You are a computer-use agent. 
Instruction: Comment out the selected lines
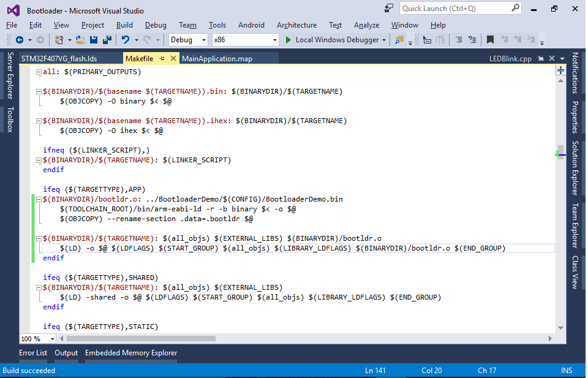pyautogui.click(x=458, y=40)
